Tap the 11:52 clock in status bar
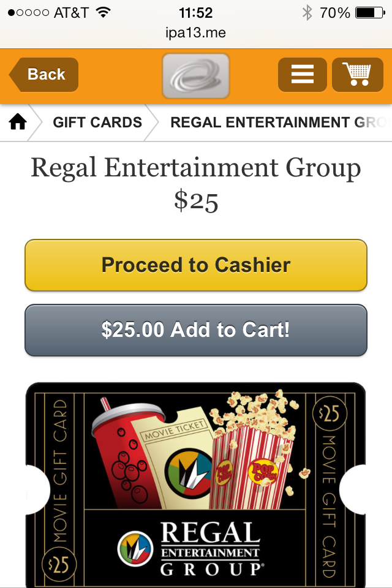 pyautogui.click(x=196, y=13)
